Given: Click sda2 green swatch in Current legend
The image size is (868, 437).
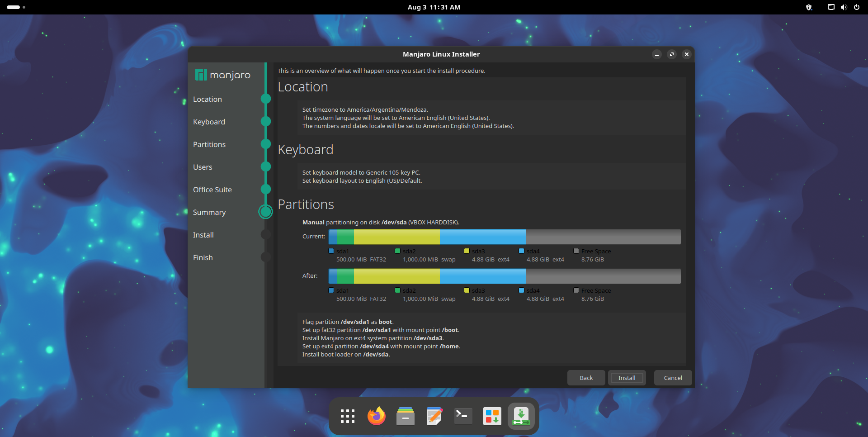Looking at the screenshot, I should click(x=398, y=251).
